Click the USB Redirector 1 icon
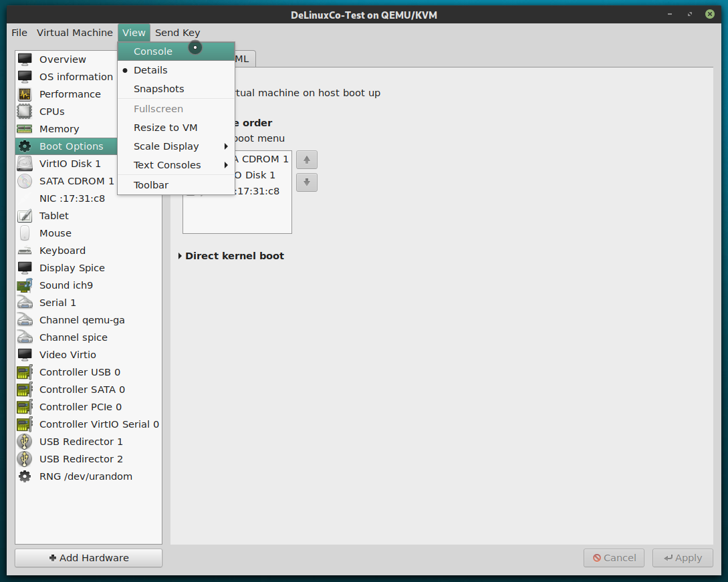Image resolution: width=728 pixels, height=582 pixels. [25, 442]
